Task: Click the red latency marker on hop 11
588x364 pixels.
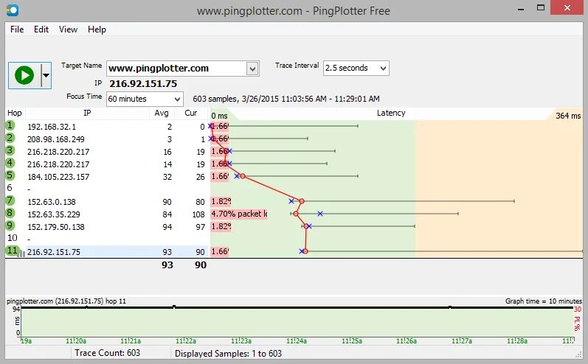Action: tap(305, 251)
